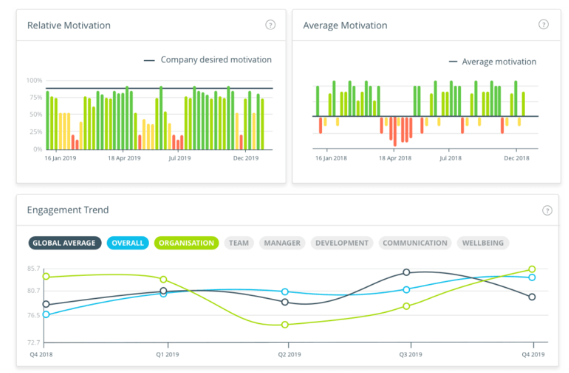The width and height of the screenshot is (569, 373).
Task: Select Overall data point at Q4 2018
Action: pyautogui.click(x=46, y=314)
